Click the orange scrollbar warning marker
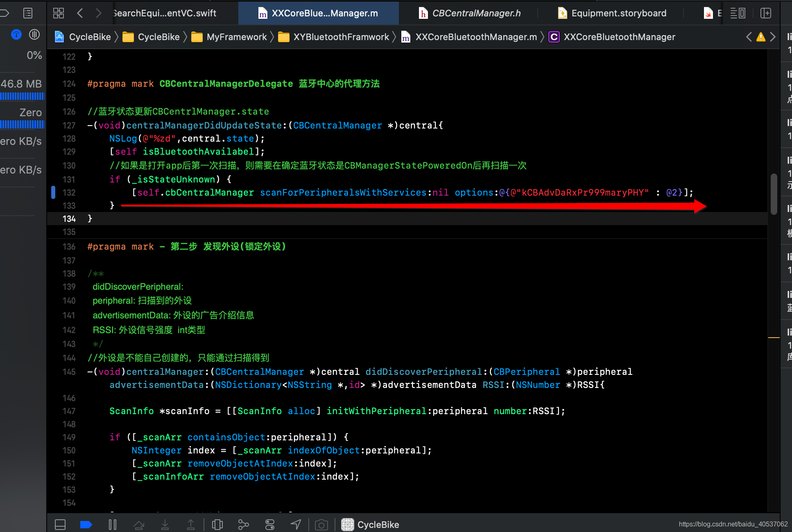 (774, 338)
